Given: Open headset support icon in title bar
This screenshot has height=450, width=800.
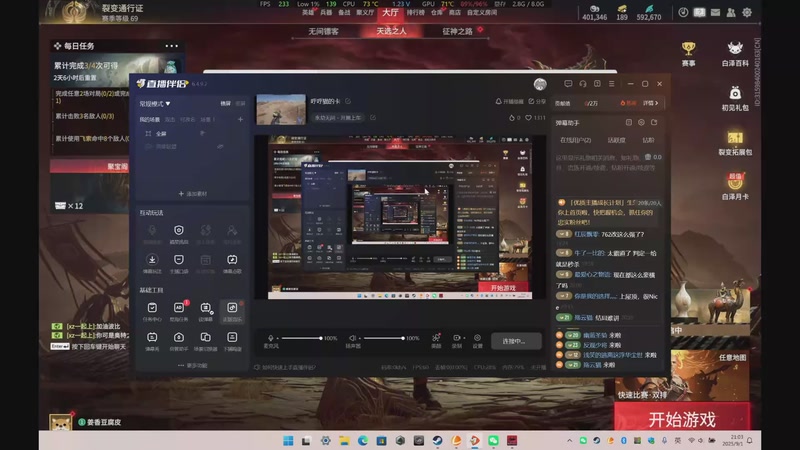Looking at the screenshot, I should pyautogui.click(x=583, y=84).
